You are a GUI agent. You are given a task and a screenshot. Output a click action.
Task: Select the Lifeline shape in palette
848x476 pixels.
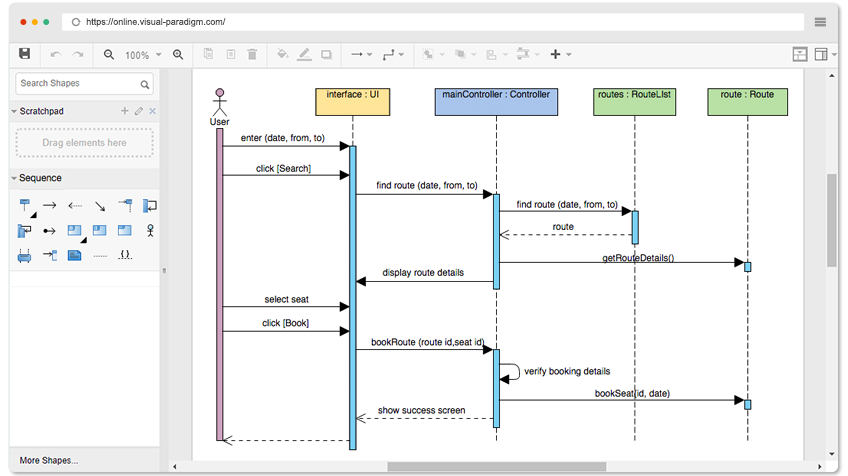click(25, 206)
